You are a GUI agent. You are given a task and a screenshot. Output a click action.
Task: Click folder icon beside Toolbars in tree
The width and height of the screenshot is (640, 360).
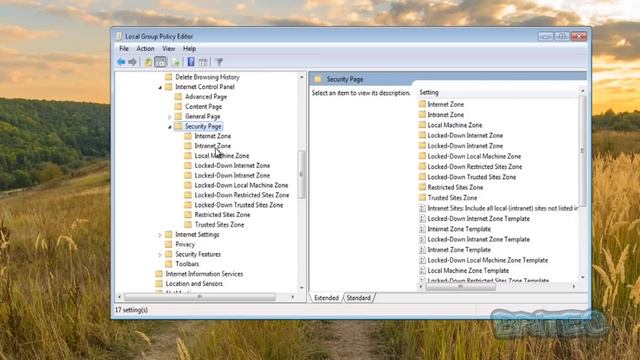169,264
